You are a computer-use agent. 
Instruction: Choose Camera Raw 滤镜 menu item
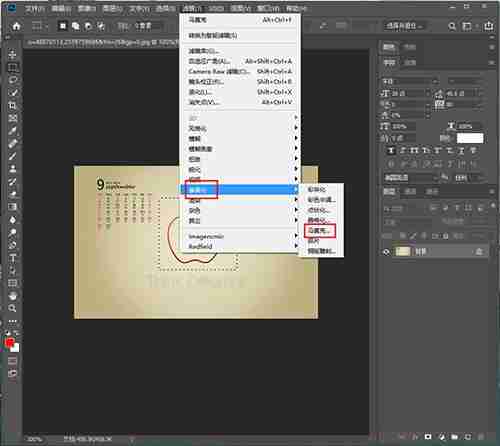pos(240,71)
